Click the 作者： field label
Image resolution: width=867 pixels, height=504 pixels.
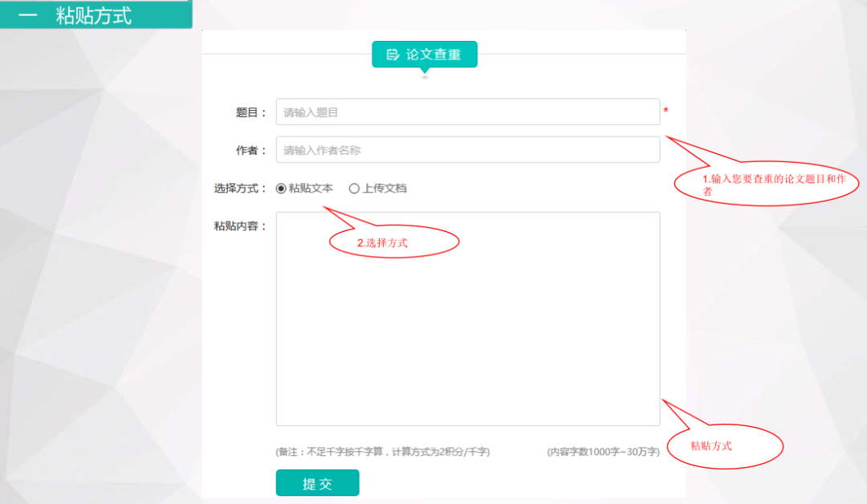[250, 151]
